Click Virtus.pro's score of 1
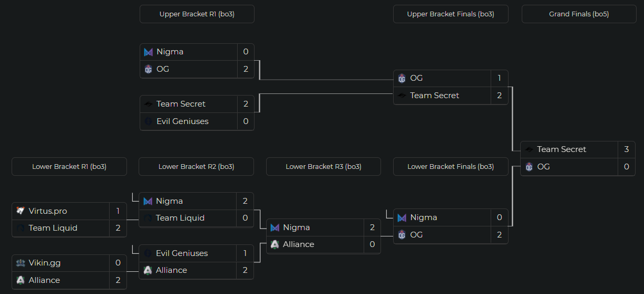644x294 pixels. pos(118,211)
